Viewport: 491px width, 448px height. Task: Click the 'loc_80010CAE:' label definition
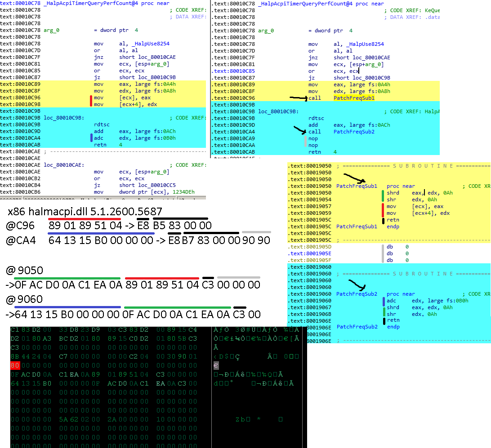[64, 165]
